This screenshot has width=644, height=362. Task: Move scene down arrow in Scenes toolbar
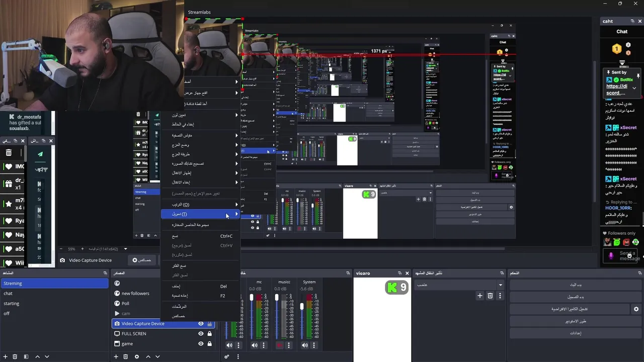tap(47, 356)
